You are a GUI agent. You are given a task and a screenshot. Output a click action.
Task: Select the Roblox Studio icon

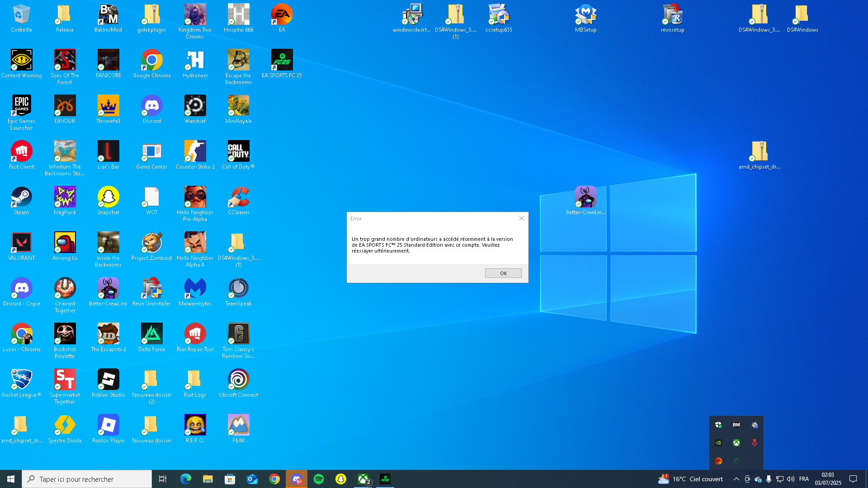108,383
